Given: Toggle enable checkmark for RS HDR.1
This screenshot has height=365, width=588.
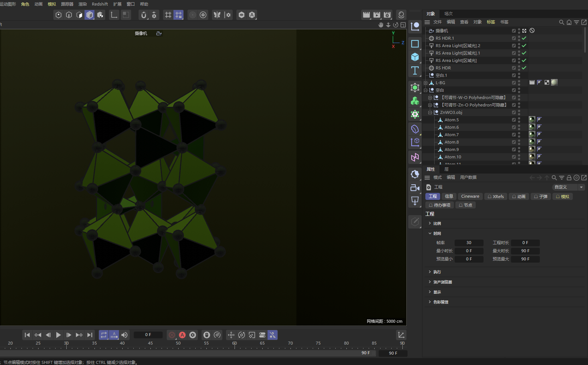Looking at the screenshot, I should click(x=524, y=38).
